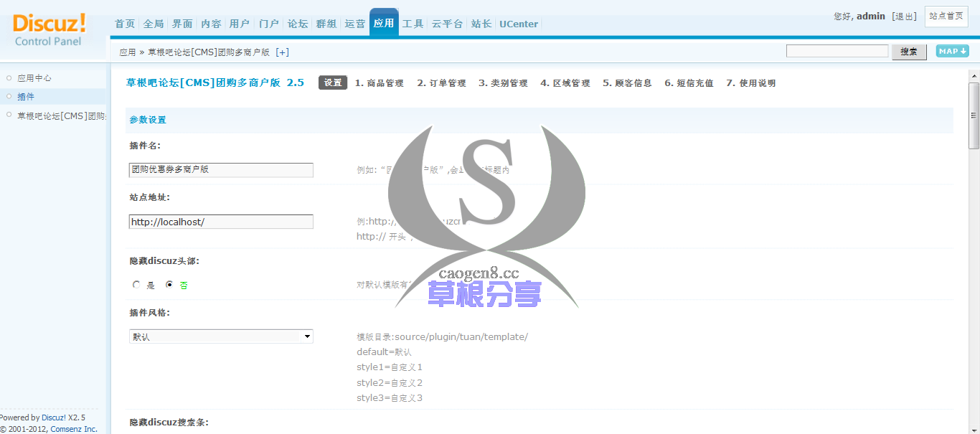
Task: Open 应用中心 in the left sidebar
Action: tap(34, 78)
